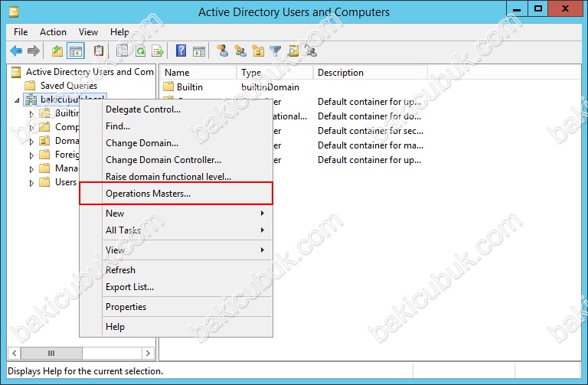The width and height of the screenshot is (588, 385).
Task: Select Find... in the context menu
Action: (176, 126)
